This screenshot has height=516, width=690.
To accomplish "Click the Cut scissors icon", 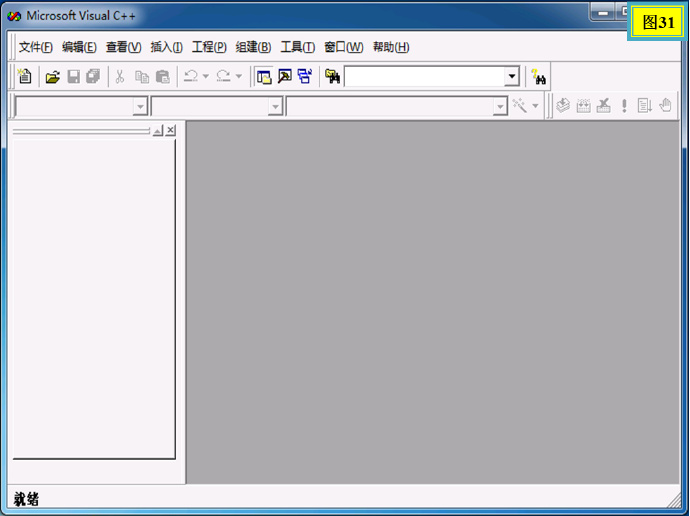I will (x=119, y=77).
